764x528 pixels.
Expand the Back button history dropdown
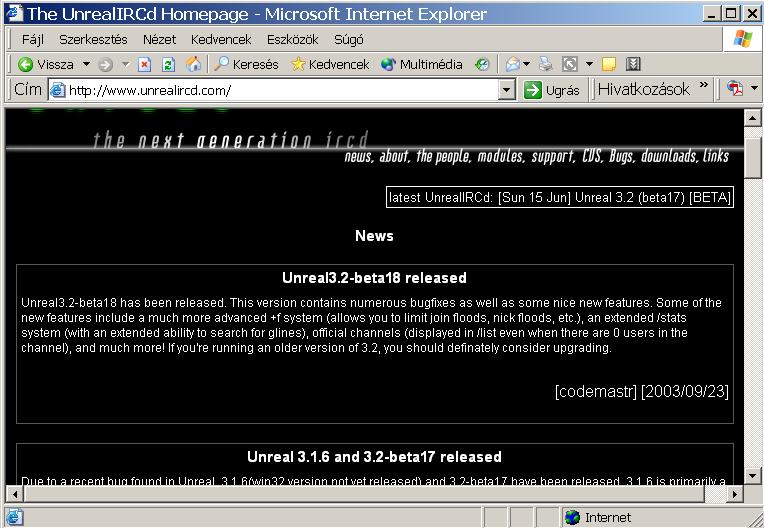tap(86, 64)
